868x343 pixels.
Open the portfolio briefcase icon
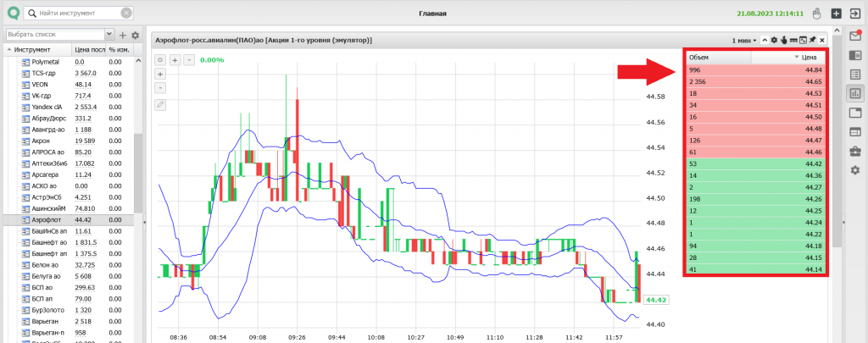(x=855, y=151)
